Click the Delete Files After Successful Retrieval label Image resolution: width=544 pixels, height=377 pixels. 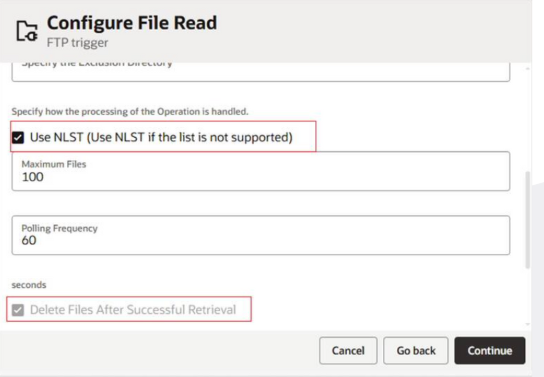pos(133,309)
